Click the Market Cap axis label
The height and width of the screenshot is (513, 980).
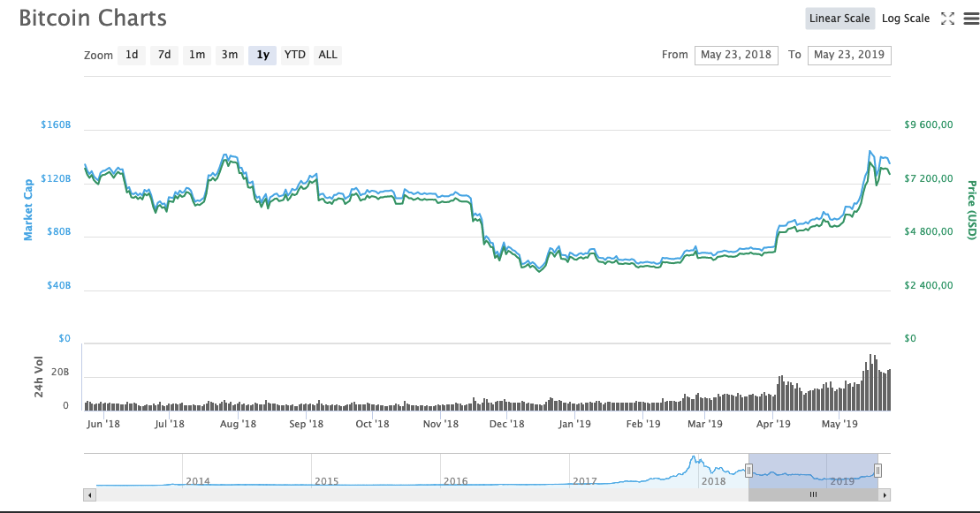(x=28, y=210)
